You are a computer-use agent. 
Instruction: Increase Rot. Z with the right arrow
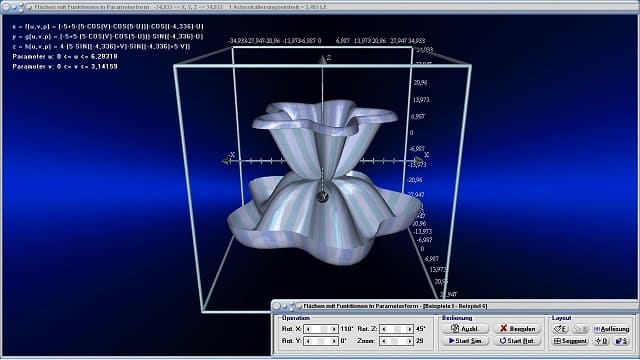409,329
